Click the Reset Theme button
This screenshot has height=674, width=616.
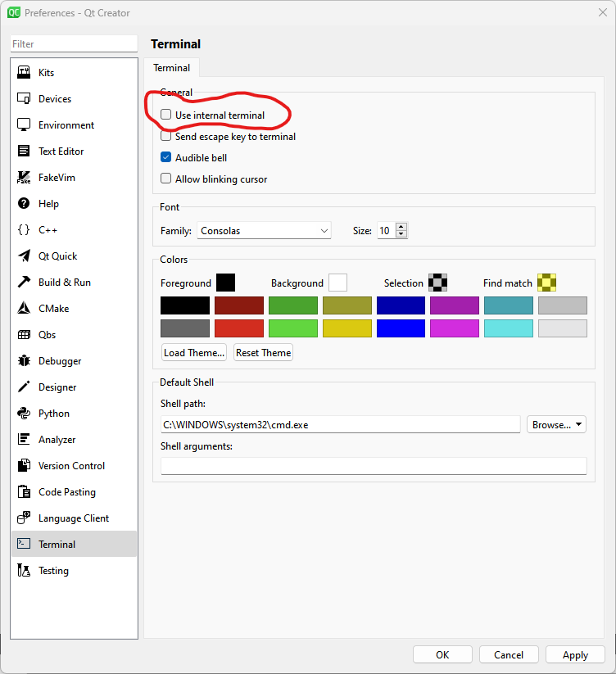[x=263, y=352]
